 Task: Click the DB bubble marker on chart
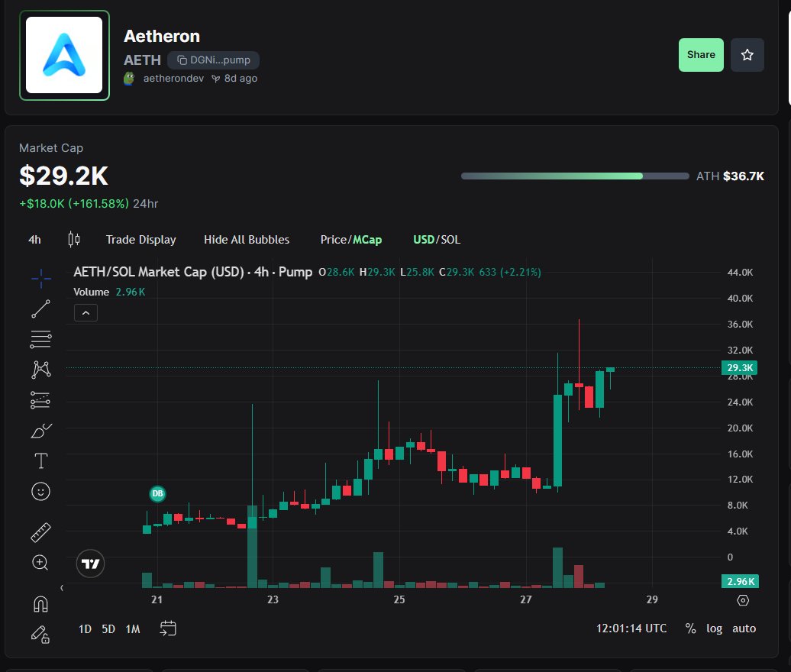(x=157, y=493)
